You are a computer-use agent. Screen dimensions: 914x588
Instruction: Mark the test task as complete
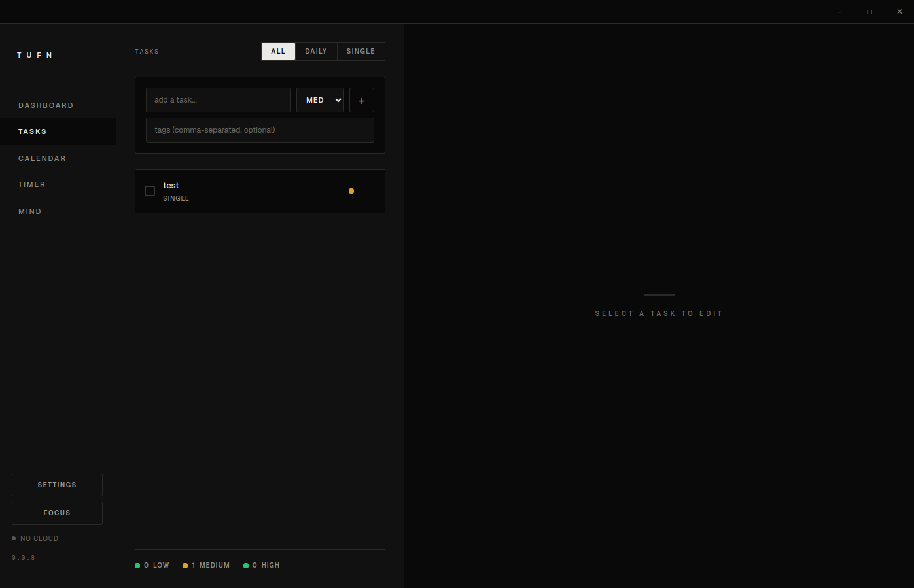pyautogui.click(x=149, y=191)
